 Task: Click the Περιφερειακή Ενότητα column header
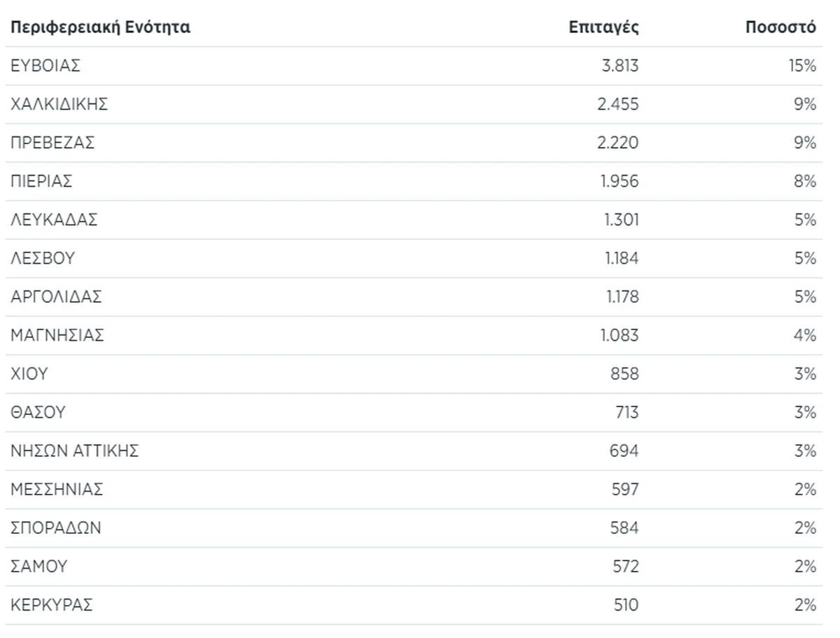point(100,28)
